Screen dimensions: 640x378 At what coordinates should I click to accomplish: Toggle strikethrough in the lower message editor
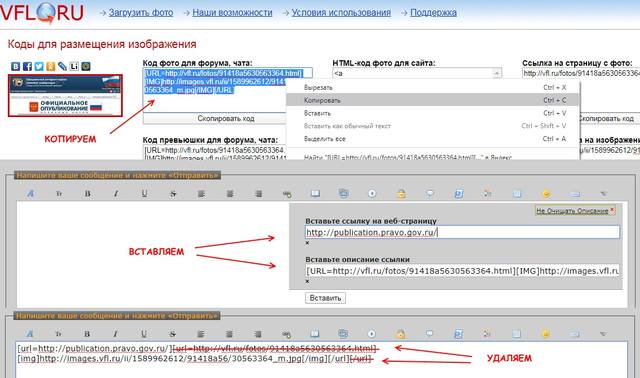click(x=172, y=334)
